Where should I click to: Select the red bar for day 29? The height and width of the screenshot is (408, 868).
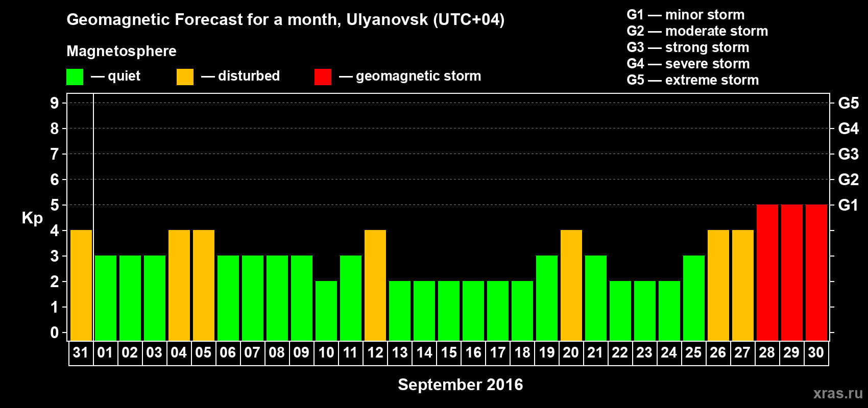[792, 272]
